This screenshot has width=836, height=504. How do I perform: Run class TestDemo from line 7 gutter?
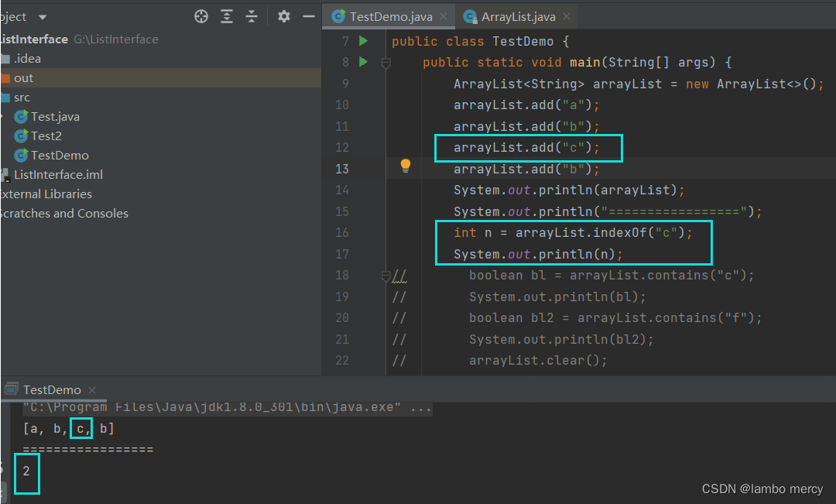point(364,40)
